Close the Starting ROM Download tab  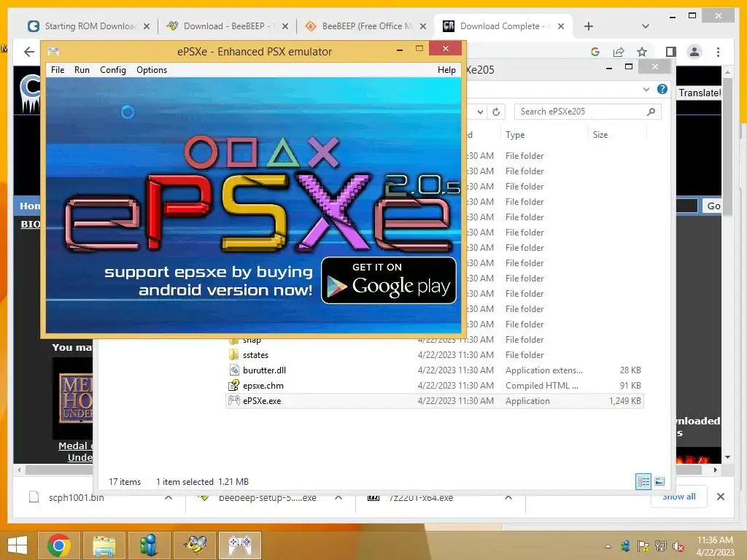pyautogui.click(x=147, y=26)
